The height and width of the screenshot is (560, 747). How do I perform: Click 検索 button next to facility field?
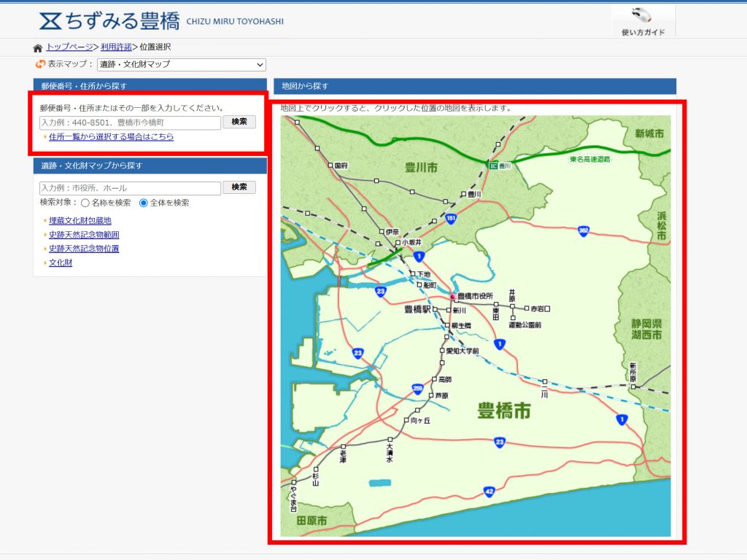(x=239, y=187)
